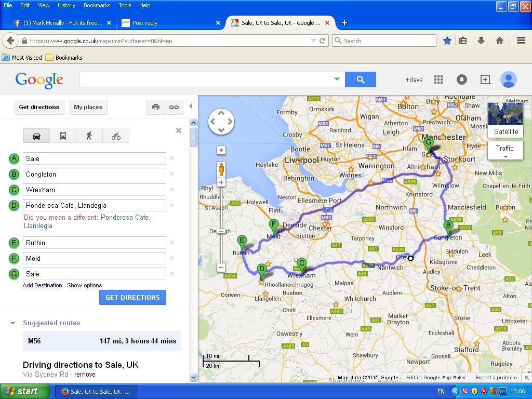532x399 pixels.
Task: Bookmark this page with the star icon
Action: click(447, 41)
